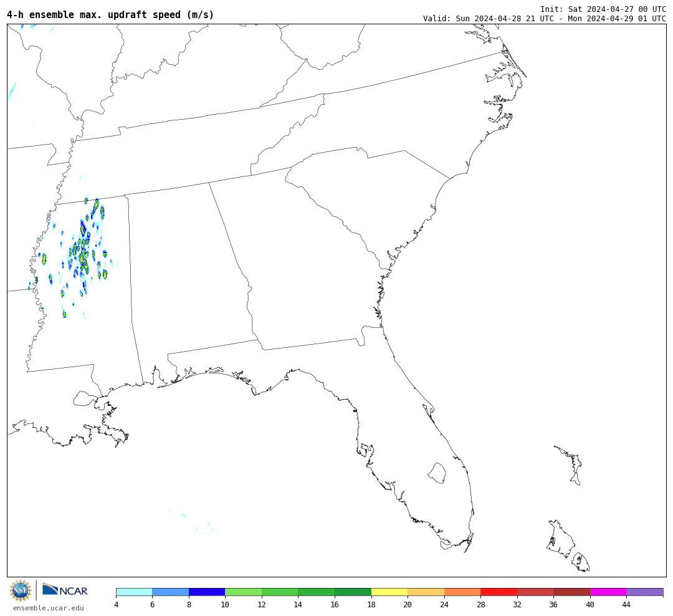
Task: Select the 18-20 m/s yellow swatch
Action: click(389, 592)
